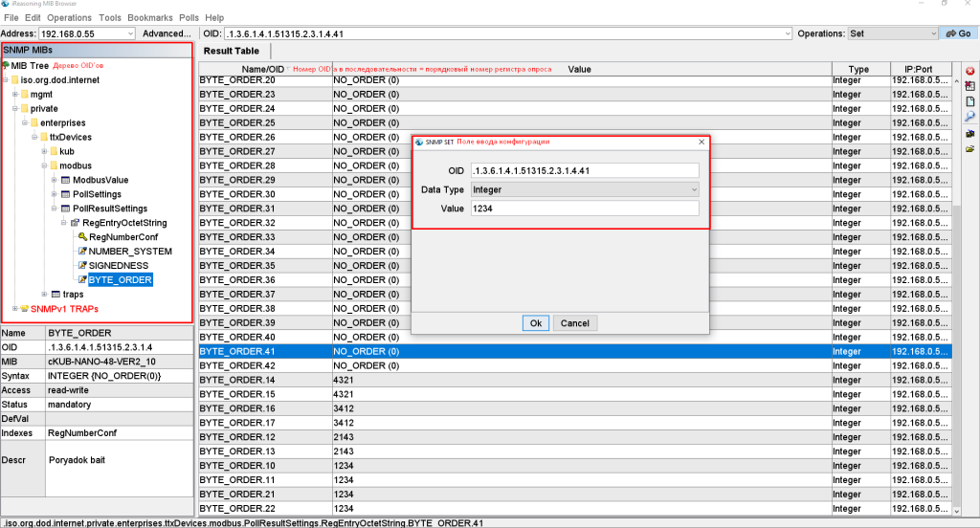Open the Edit menu

click(33, 17)
